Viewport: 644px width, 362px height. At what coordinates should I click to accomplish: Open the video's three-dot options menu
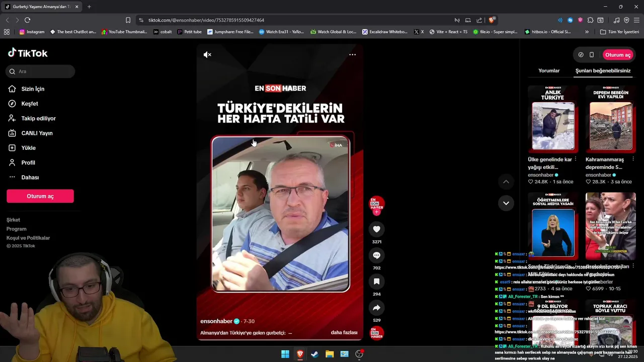tap(353, 55)
